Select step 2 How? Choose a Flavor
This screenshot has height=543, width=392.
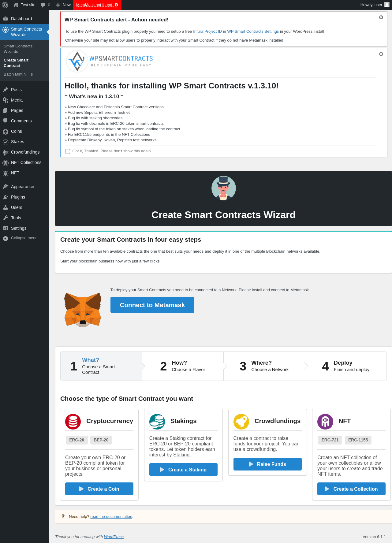tap(183, 366)
